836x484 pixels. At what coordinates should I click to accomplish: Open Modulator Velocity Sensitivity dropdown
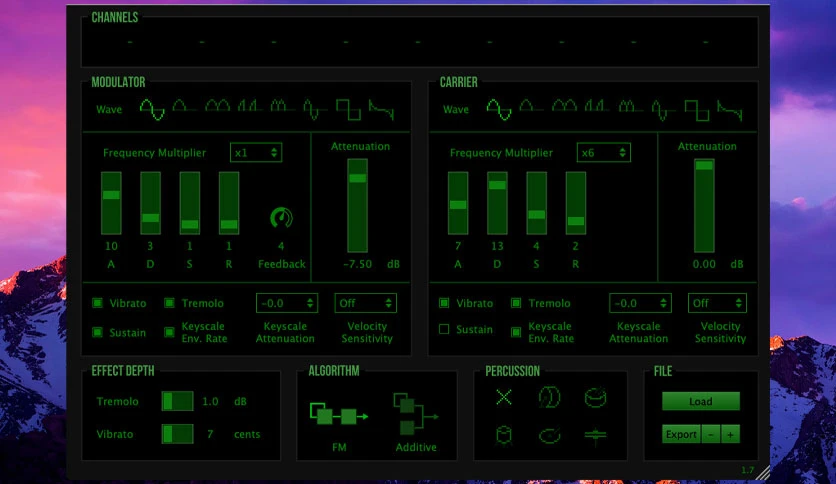coord(366,303)
